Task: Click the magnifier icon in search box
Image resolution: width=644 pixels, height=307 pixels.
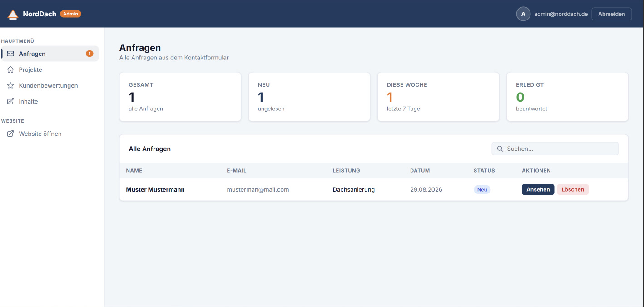Action: pyautogui.click(x=500, y=149)
